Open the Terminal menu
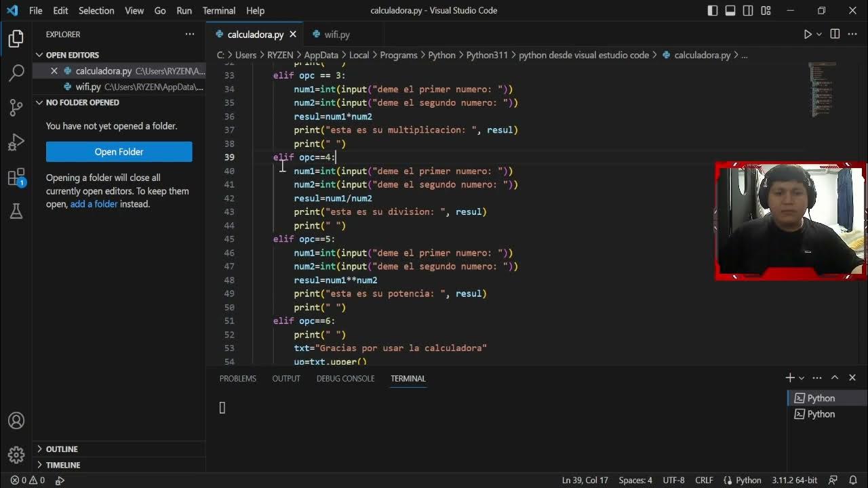The image size is (868, 488). click(x=219, y=11)
